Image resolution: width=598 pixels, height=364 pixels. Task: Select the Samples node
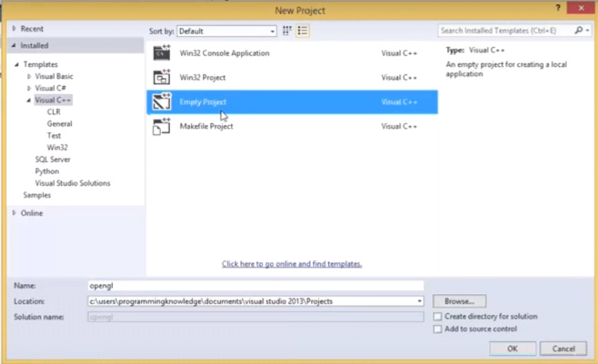[37, 195]
